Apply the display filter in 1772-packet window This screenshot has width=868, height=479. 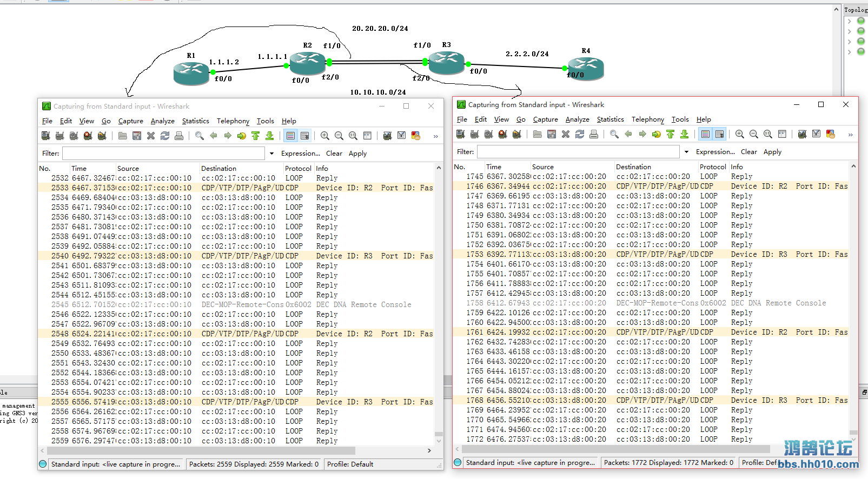click(x=772, y=152)
